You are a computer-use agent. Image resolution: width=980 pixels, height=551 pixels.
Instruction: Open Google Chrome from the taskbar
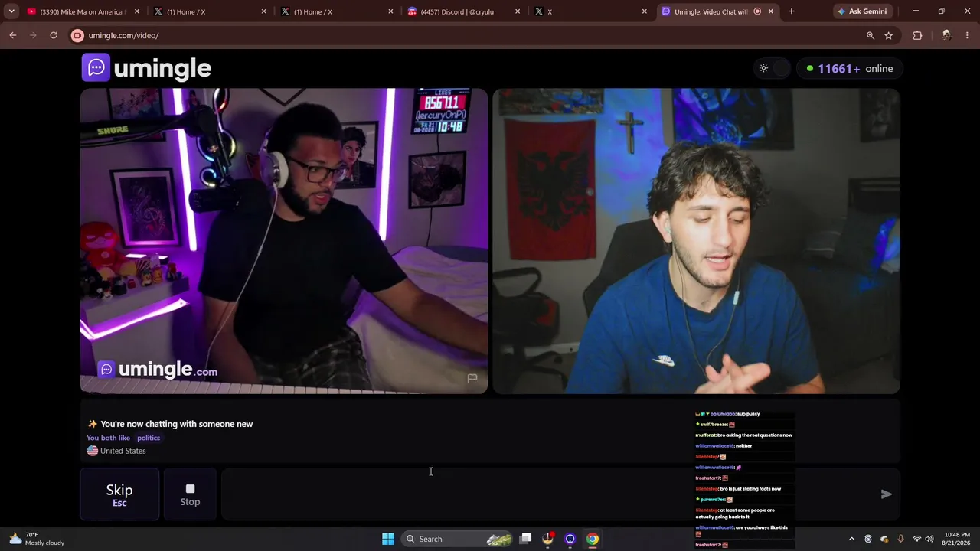click(593, 539)
